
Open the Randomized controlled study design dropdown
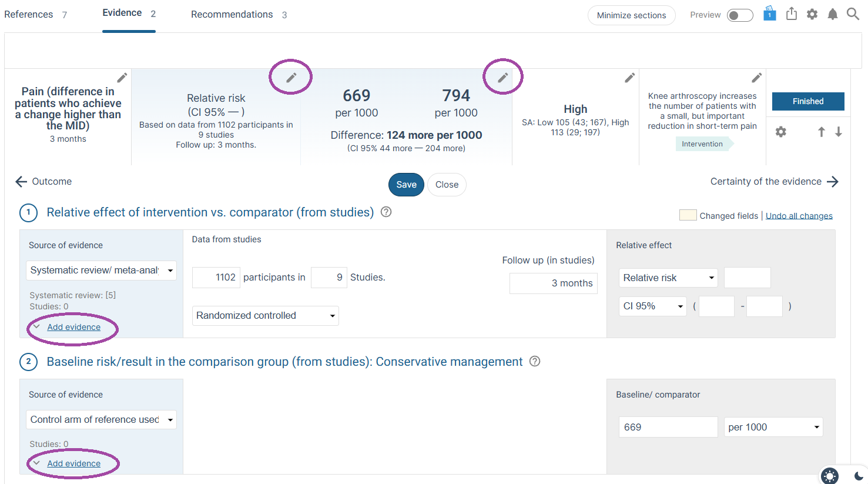[x=266, y=316]
